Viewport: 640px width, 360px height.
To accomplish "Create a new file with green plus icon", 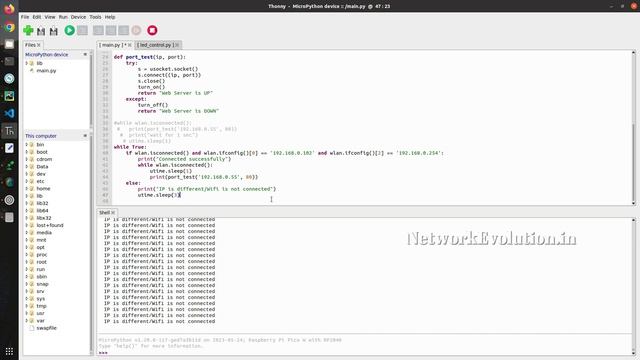I will pos(28,30).
